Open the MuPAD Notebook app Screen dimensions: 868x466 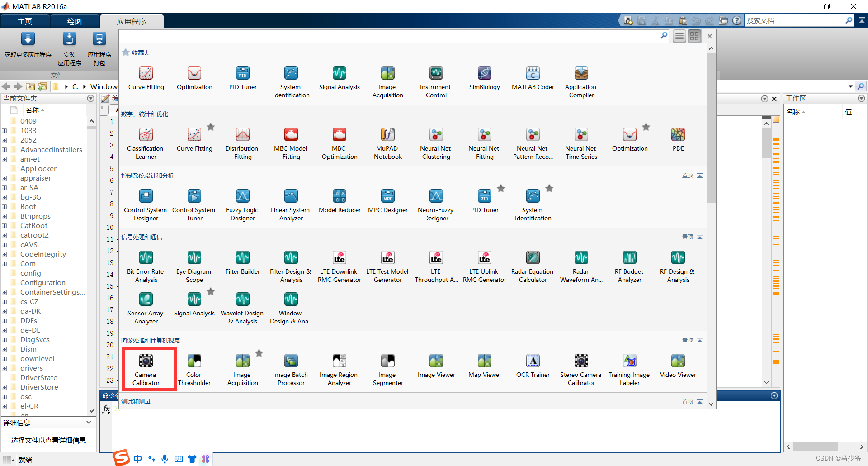click(x=387, y=143)
